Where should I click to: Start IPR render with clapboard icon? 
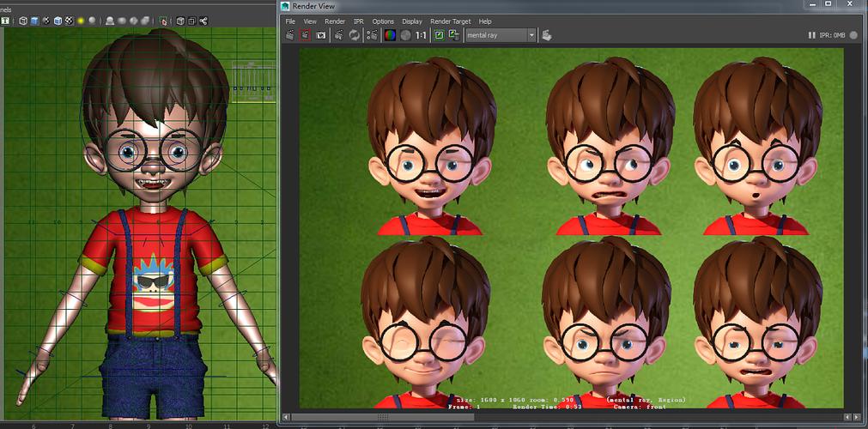[339, 35]
